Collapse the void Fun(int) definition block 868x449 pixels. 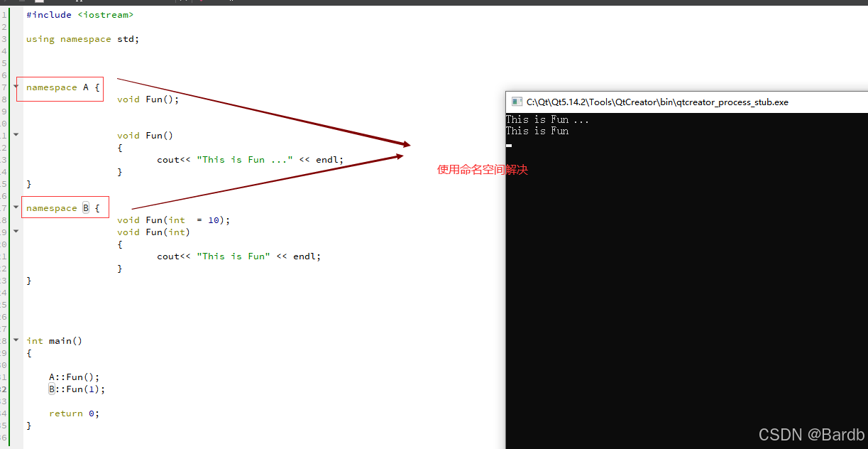click(x=16, y=231)
